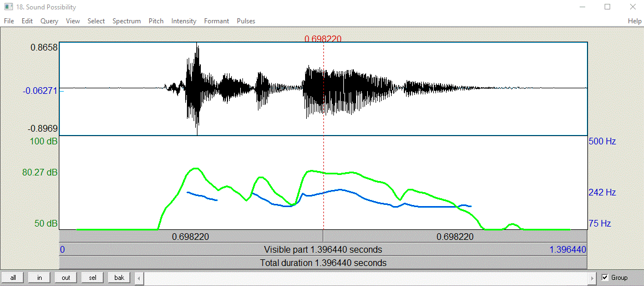The width and height of the screenshot is (644, 286).
Task: Click the 'bak' zoom button
Action: click(119, 278)
